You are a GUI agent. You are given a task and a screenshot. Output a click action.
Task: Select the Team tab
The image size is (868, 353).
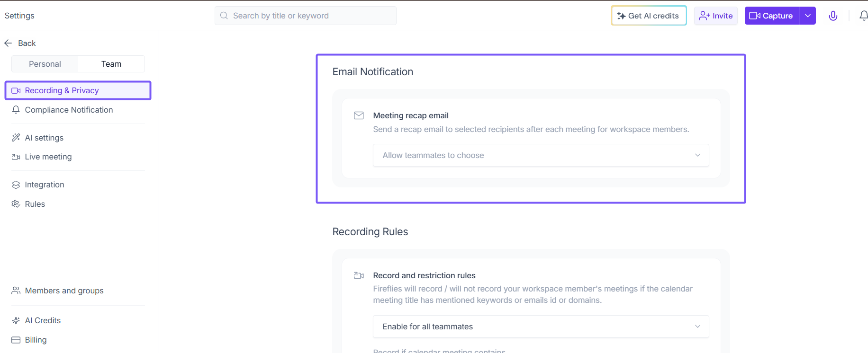tap(111, 64)
